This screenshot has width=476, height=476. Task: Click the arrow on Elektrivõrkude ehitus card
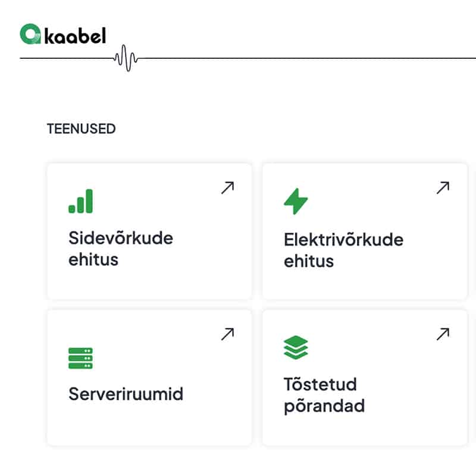click(x=443, y=188)
